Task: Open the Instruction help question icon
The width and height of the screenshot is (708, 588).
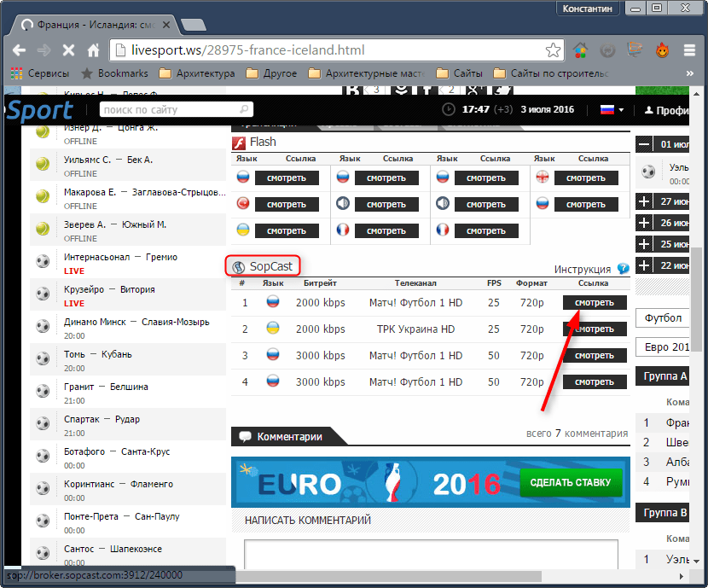Action: tap(623, 269)
